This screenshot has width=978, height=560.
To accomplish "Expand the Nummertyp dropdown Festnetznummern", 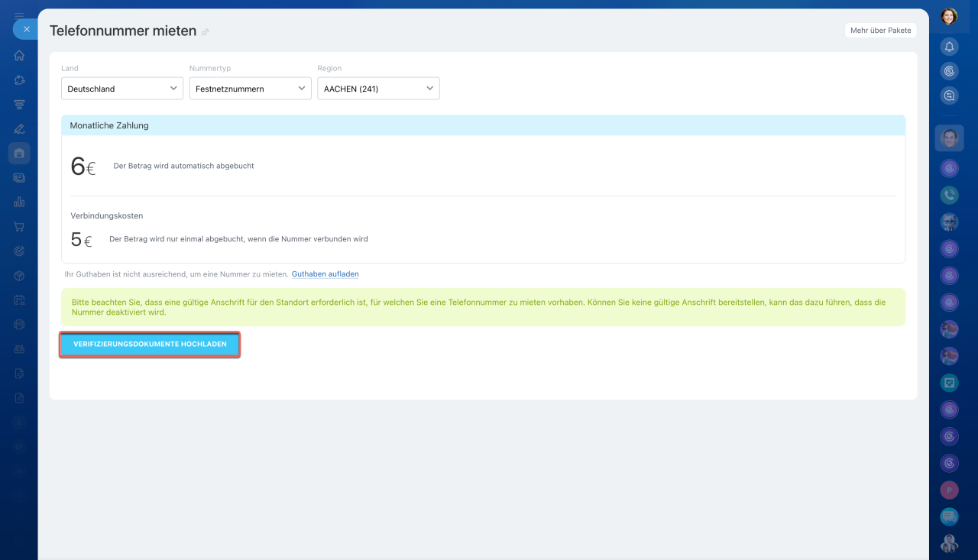I will tap(250, 89).
